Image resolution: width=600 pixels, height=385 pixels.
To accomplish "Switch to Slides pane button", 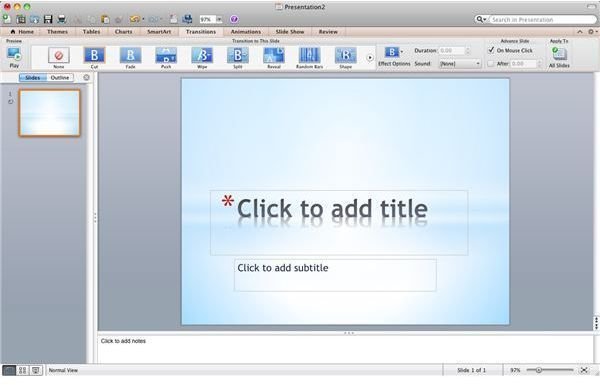I will pos(33,78).
